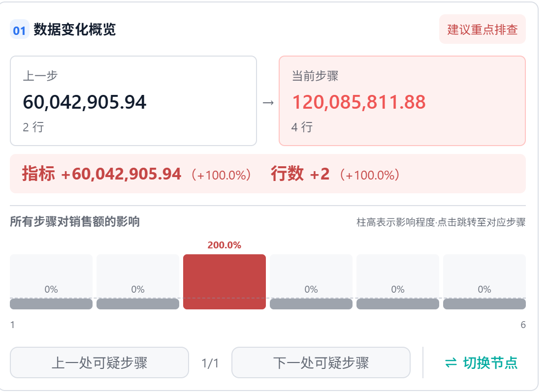Click the 1/1 suspicious step counter

[210, 363]
